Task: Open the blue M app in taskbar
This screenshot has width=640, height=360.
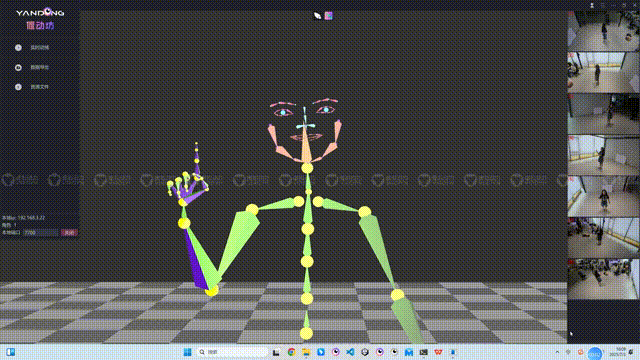Action: (x=409, y=352)
